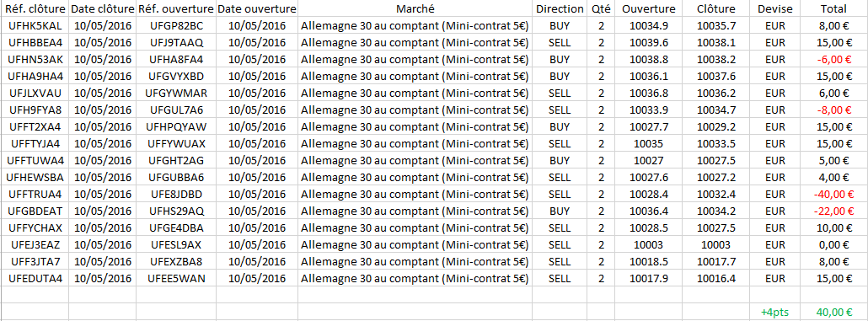Click opening price 10028.4 cell

[648, 195]
